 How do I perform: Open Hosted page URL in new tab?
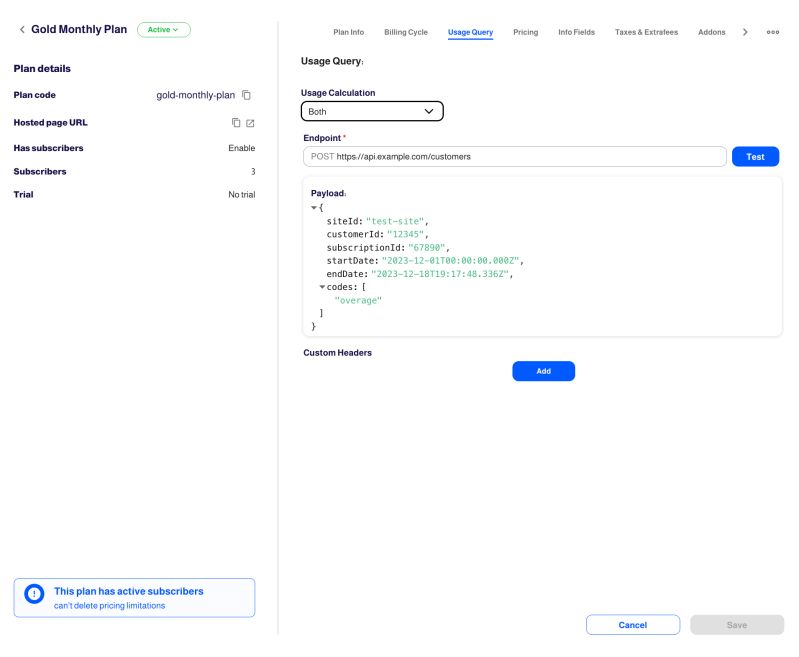pyautogui.click(x=250, y=123)
